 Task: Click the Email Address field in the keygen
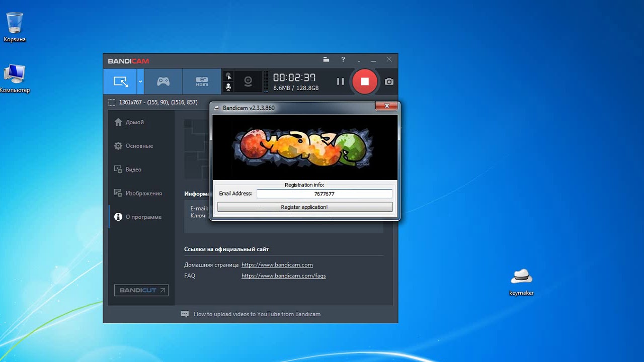pyautogui.click(x=325, y=194)
